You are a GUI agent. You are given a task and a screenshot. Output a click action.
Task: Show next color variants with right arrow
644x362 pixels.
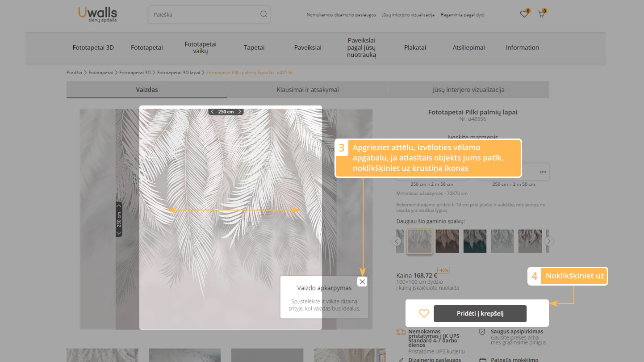pyautogui.click(x=549, y=241)
